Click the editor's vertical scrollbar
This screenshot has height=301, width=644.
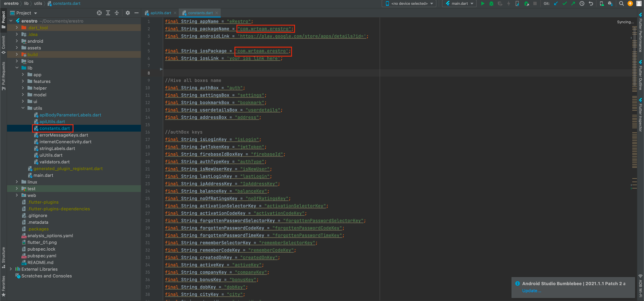click(x=634, y=121)
